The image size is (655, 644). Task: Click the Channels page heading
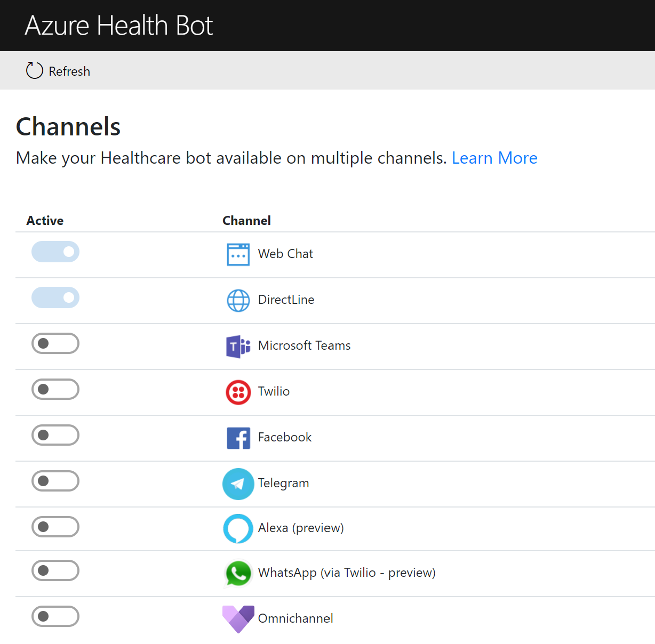tap(68, 127)
